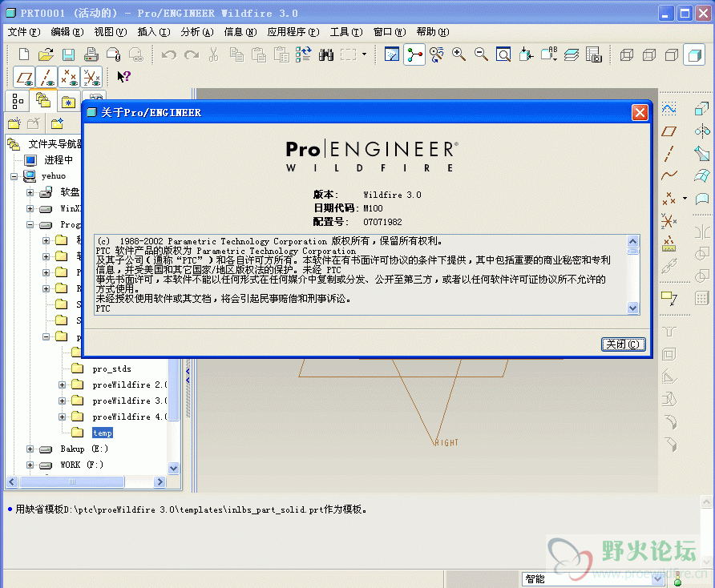Repaint the screen from the toolbar
Viewport: 715px width, 588px height.
click(x=392, y=54)
